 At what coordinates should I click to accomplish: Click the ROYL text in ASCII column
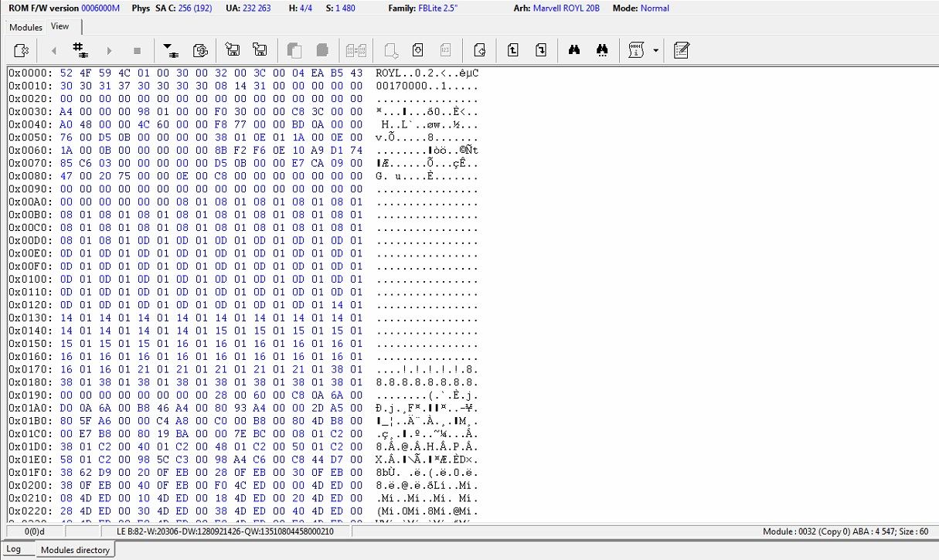coord(389,73)
